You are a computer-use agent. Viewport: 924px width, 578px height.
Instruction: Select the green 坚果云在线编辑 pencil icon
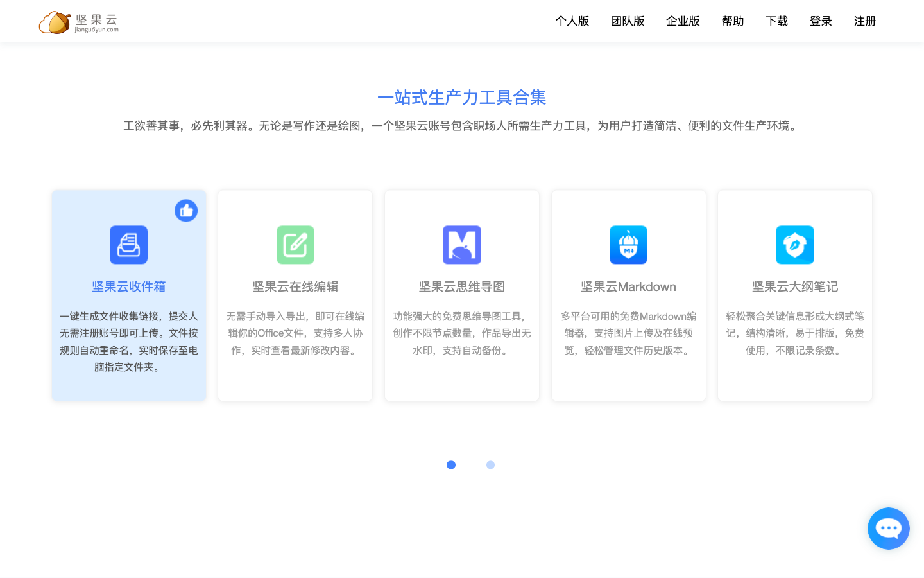point(295,245)
